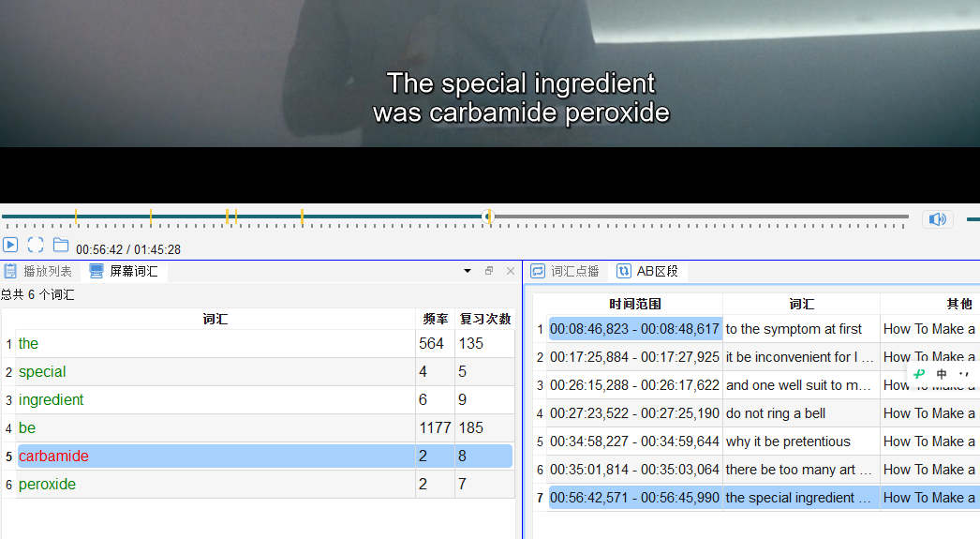This screenshot has width=980, height=539.
Task: Click phrase 'why it be pretentious'
Action: point(788,442)
